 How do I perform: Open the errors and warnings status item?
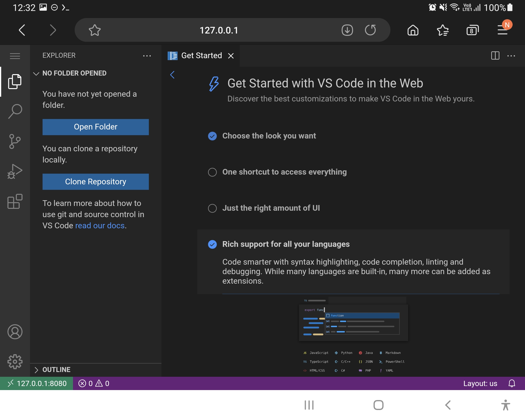(x=94, y=383)
